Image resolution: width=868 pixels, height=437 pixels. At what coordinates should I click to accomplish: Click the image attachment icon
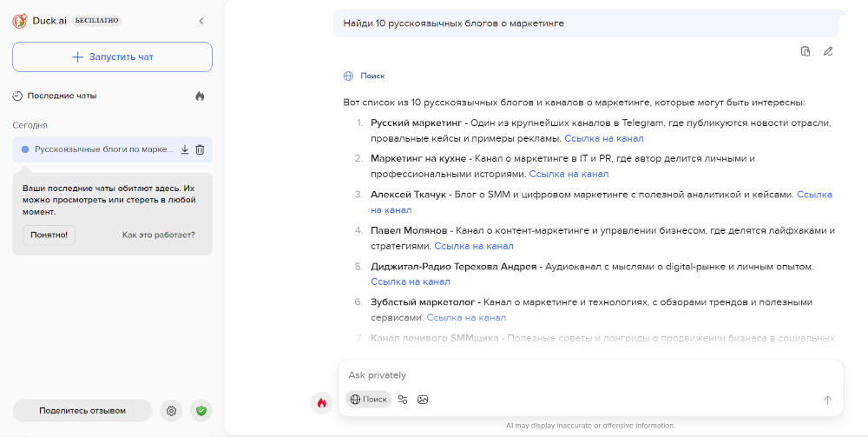[423, 400]
